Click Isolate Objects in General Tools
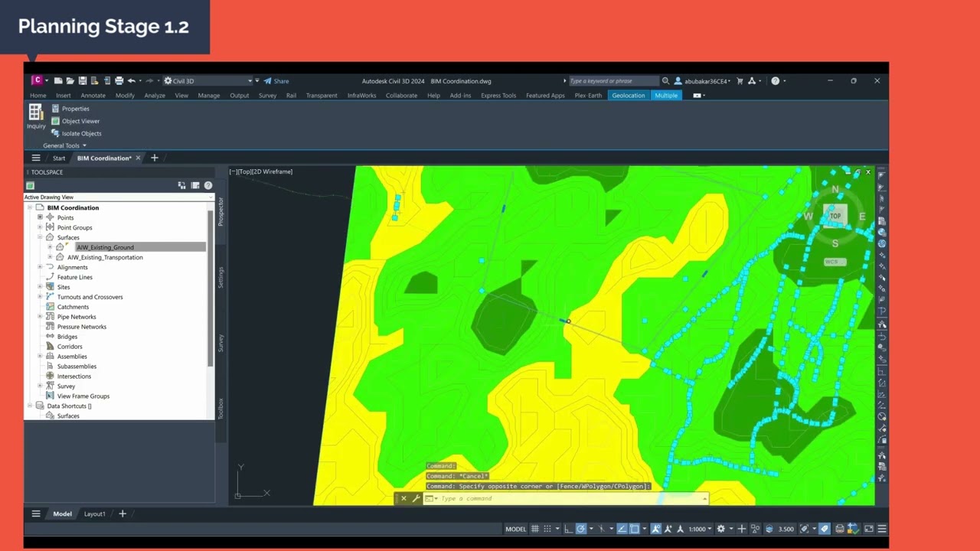Screen dimensions: 980x551 pyautogui.click(x=76, y=133)
